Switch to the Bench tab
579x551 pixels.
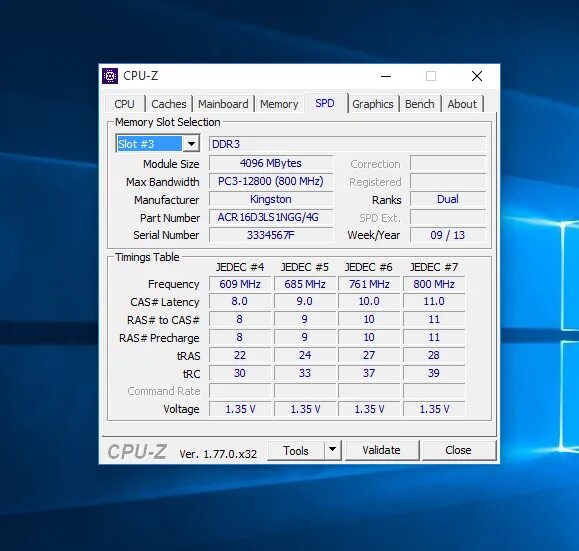pyautogui.click(x=419, y=104)
